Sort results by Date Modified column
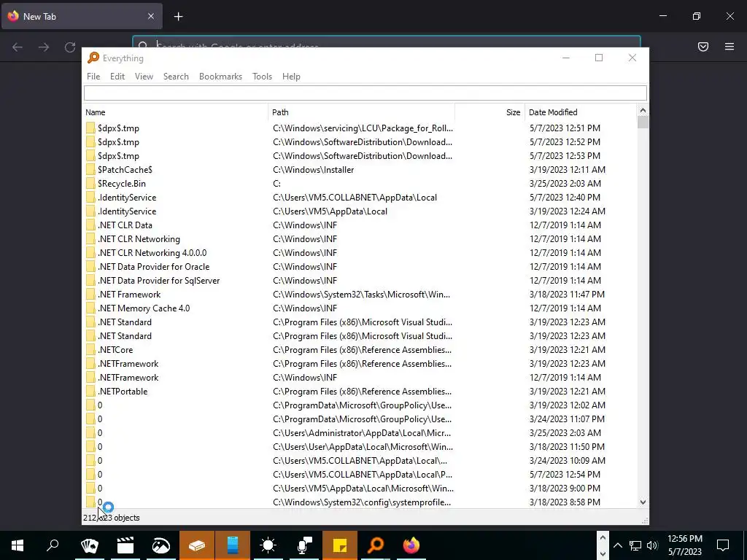747x560 pixels. click(580, 112)
